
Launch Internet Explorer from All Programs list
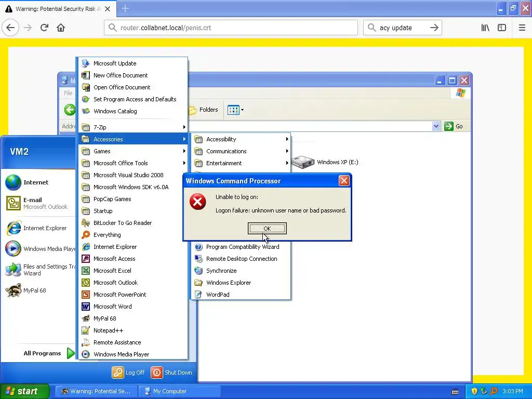coord(133,247)
